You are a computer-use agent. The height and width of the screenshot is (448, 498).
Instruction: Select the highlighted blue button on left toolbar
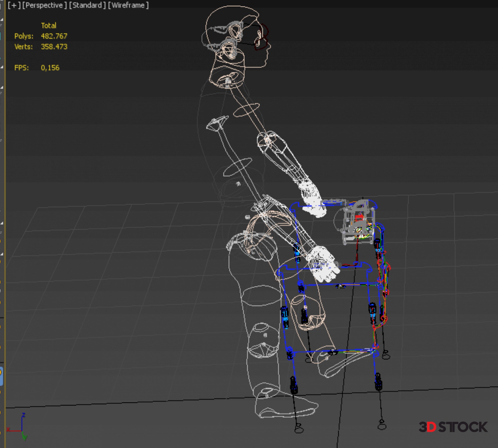coord(1,376)
